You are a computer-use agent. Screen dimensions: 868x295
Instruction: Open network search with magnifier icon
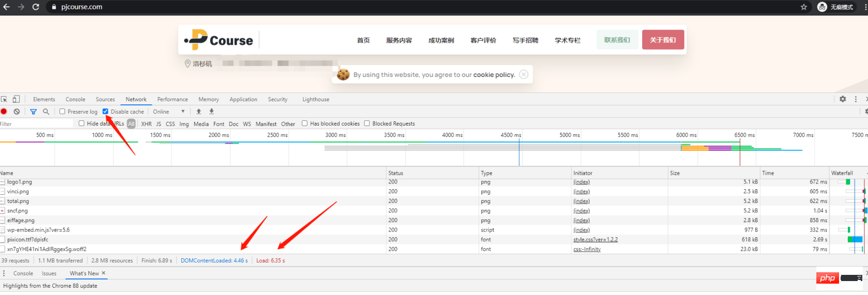pyautogui.click(x=46, y=112)
